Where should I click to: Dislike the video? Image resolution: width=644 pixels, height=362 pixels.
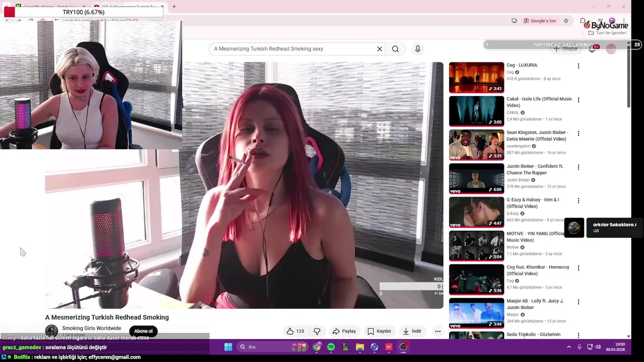pos(317,331)
